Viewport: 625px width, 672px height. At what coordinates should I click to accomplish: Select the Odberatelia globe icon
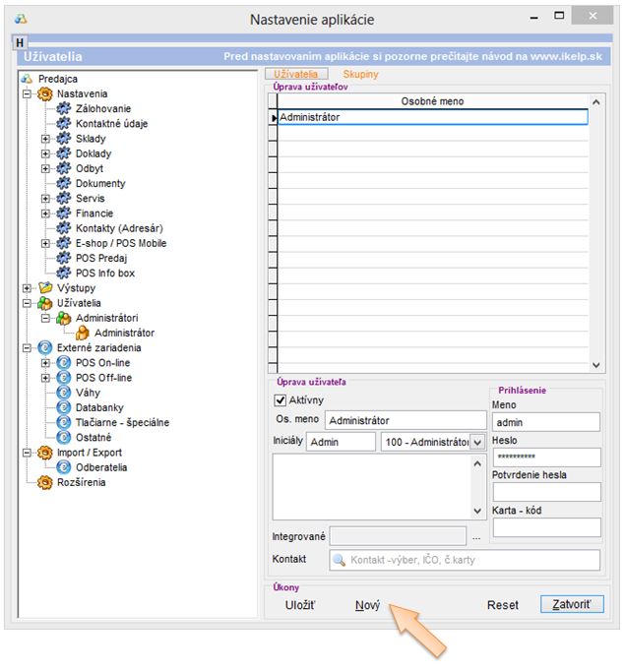tap(64, 467)
